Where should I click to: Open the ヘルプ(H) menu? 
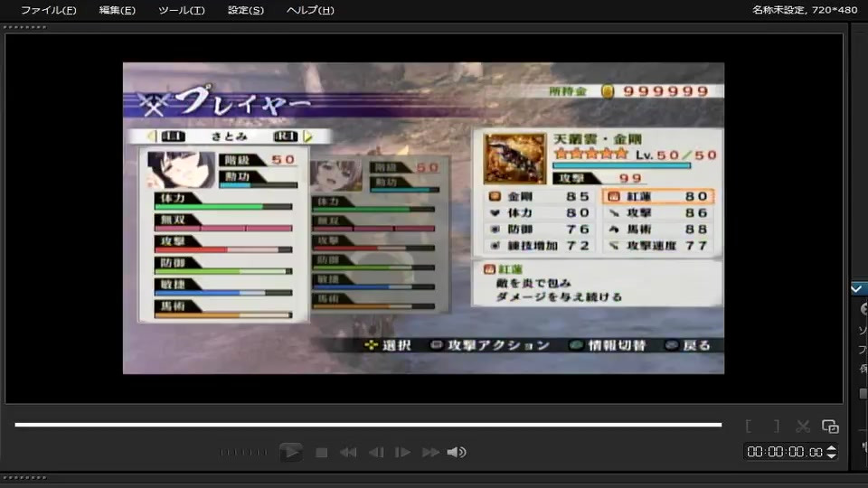[310, 10]
